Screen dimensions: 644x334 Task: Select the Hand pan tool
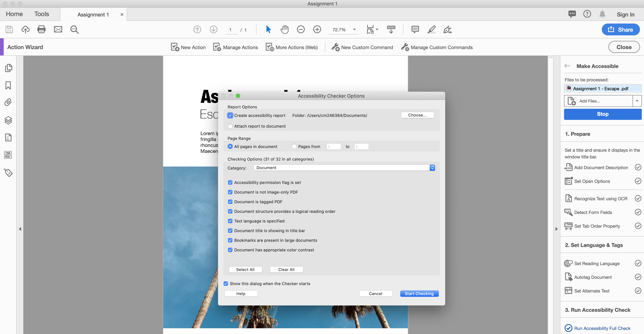(284, 29)
